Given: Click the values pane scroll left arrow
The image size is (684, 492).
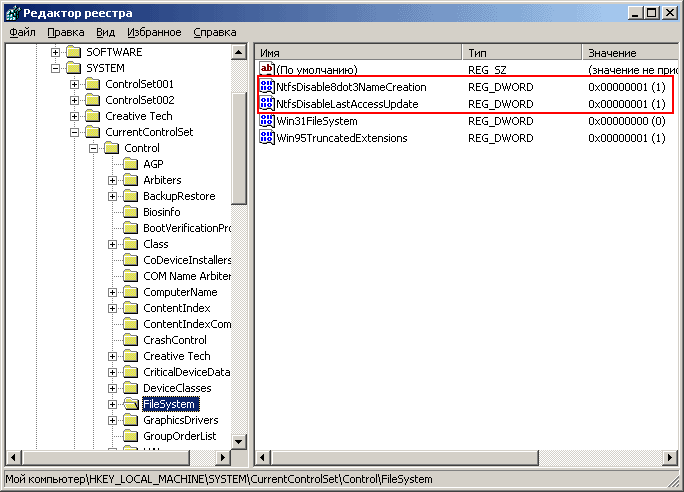Looking at the screenshot, I should coord(262,458).
